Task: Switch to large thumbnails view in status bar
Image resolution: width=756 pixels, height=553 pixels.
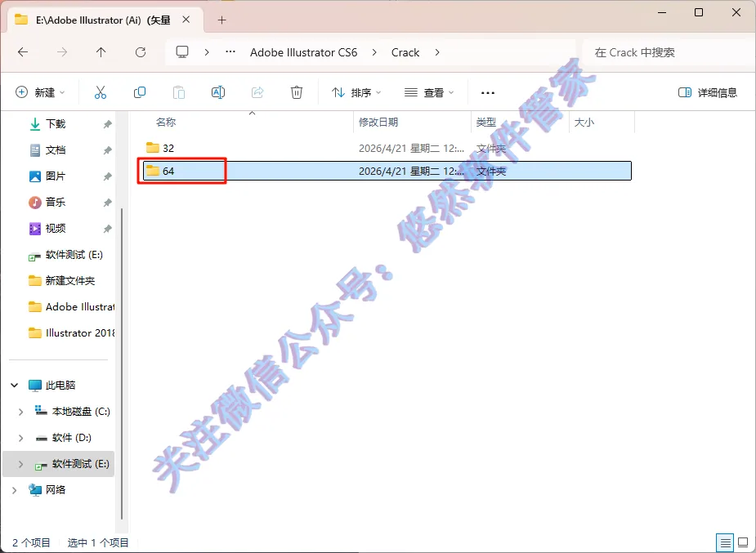Action: pos(743,543)
